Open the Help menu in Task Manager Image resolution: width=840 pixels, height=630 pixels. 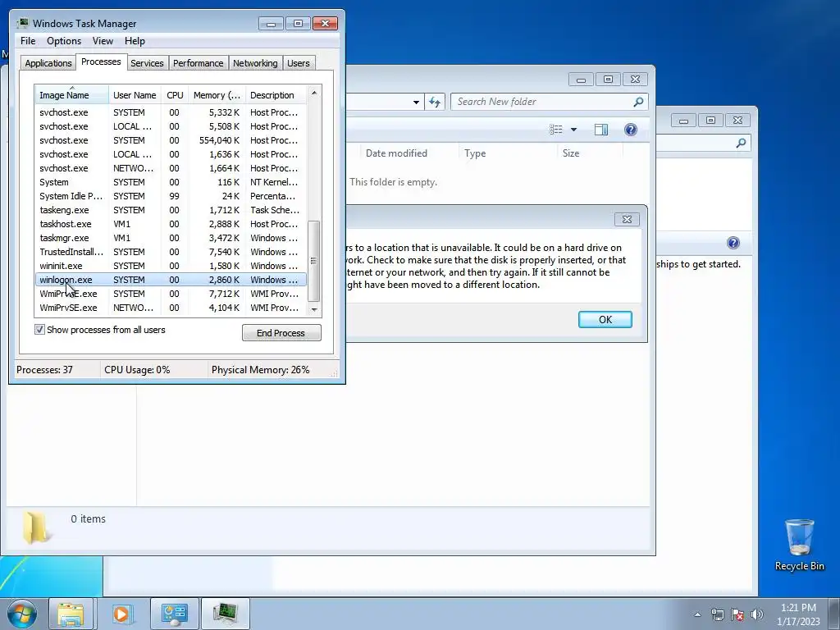(x=135, y=41)
